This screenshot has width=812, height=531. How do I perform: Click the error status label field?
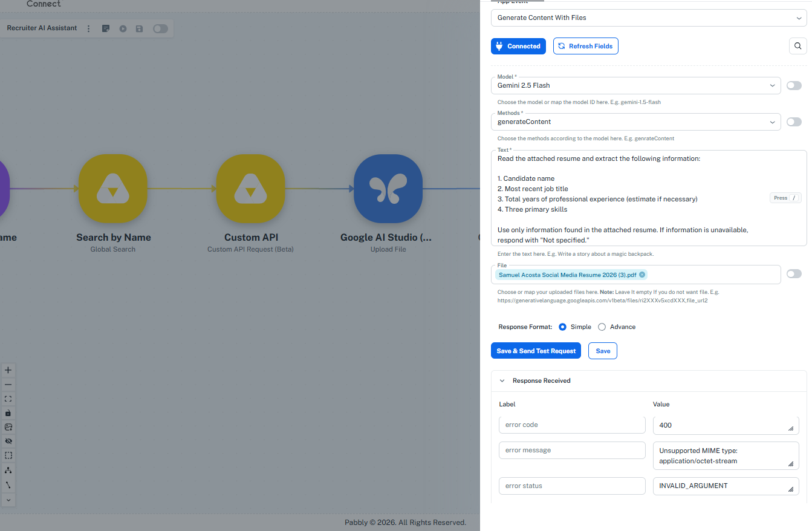(572, 486)
